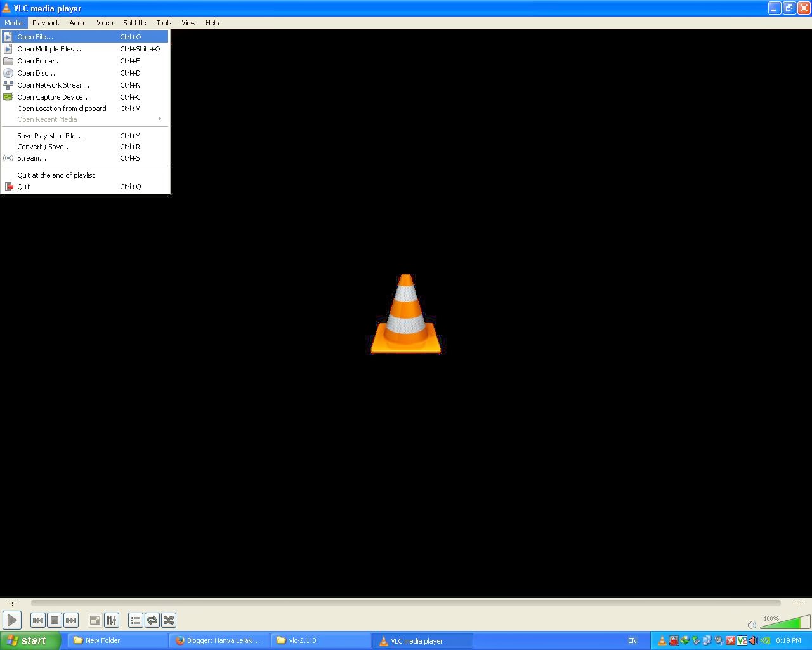Open the View menu
Screen dimensions: 812x650
[x=188, y=23]
